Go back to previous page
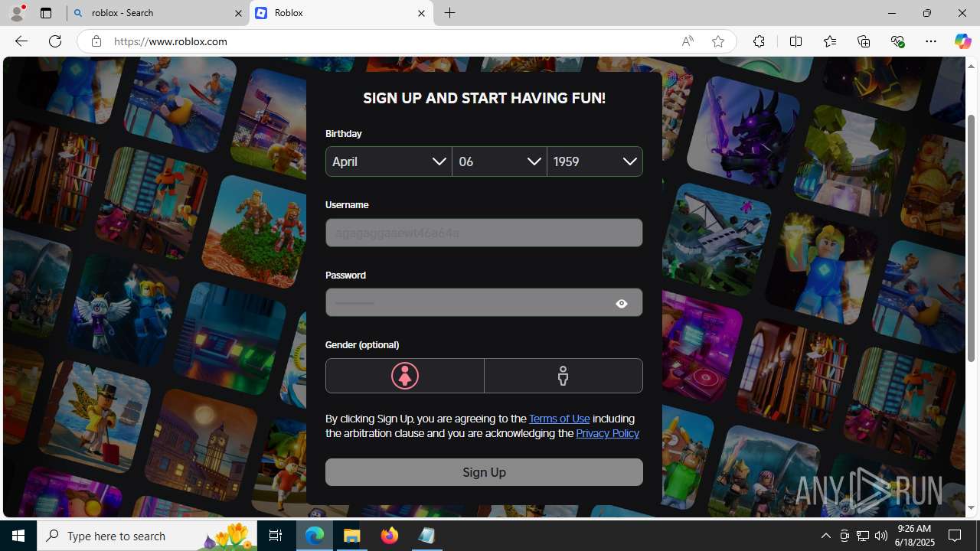The image size is (980, 551). tap(21, 41)
